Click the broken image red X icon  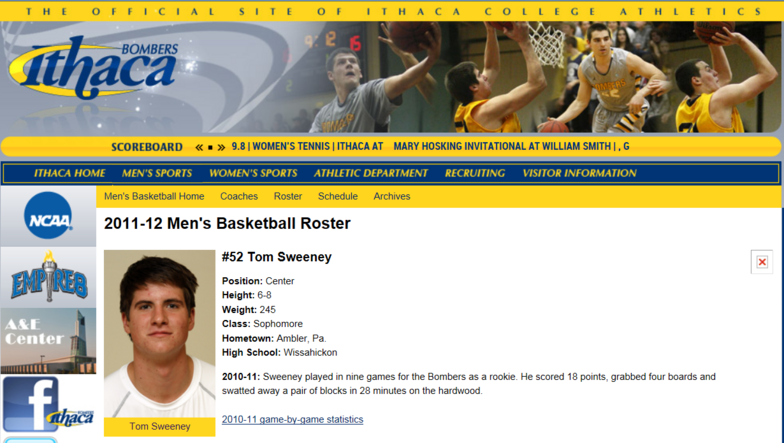coord(762,262)
